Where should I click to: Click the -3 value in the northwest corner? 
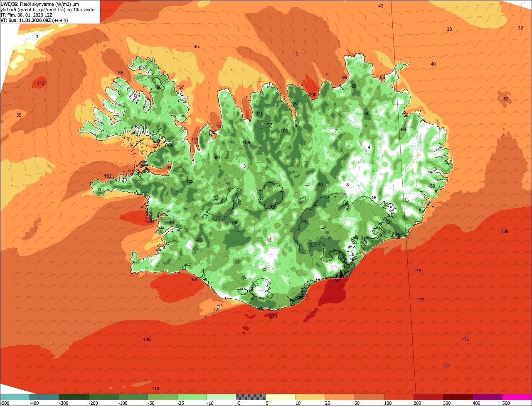pyautogui.click(x=36, y=37)
